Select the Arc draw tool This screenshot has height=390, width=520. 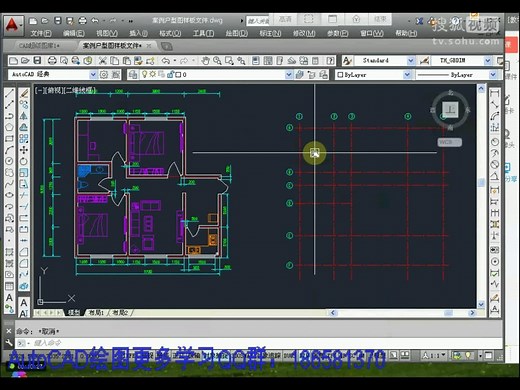pos(9,150)
